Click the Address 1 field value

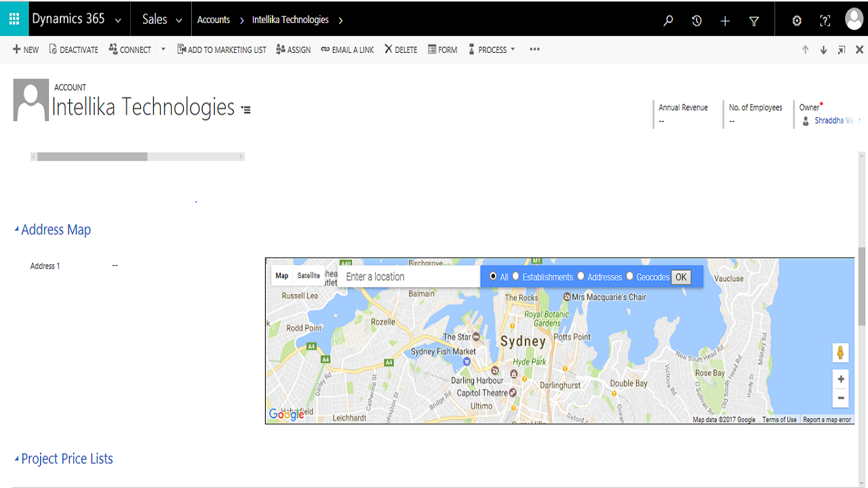click(x=115, y=266)
